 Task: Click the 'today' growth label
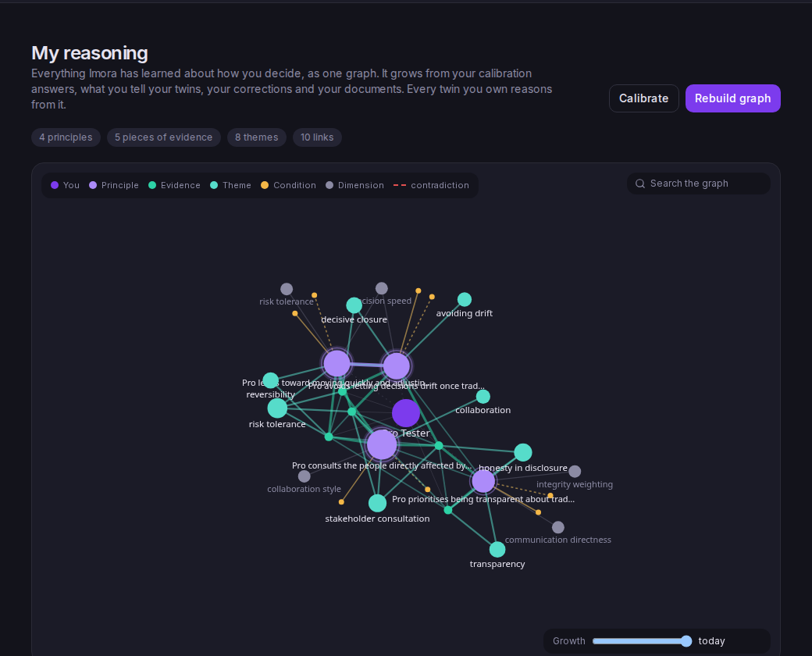(711, 641)
